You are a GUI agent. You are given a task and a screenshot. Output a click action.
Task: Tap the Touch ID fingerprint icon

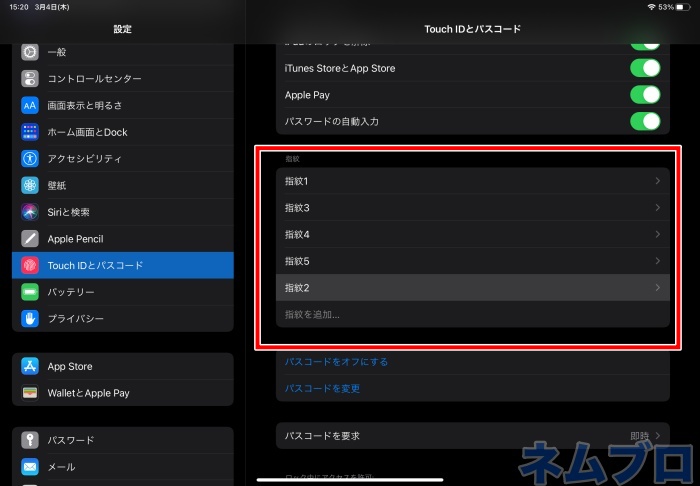coord(30,266)
